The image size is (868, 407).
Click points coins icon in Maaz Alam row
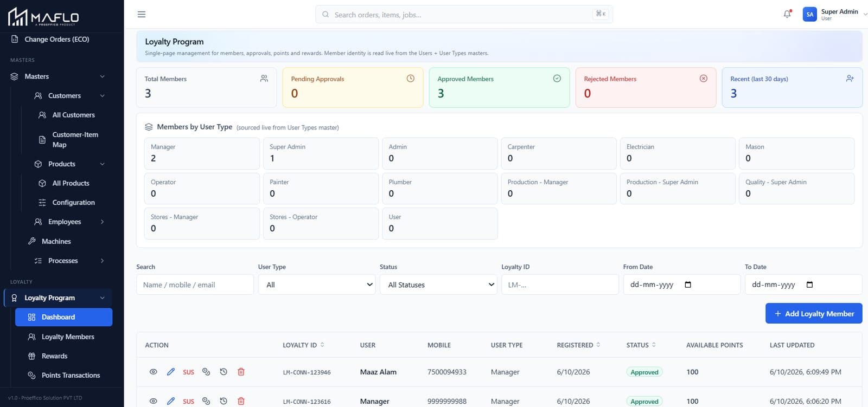click(206, 372)
